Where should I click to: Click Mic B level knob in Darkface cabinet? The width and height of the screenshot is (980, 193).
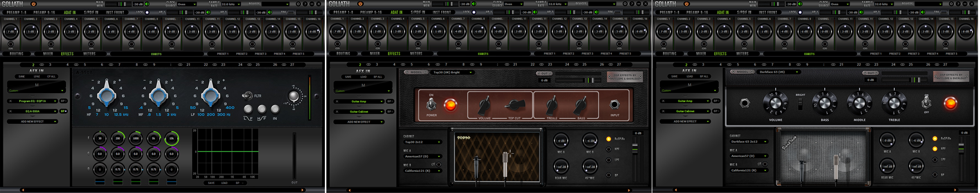point(916,140)
